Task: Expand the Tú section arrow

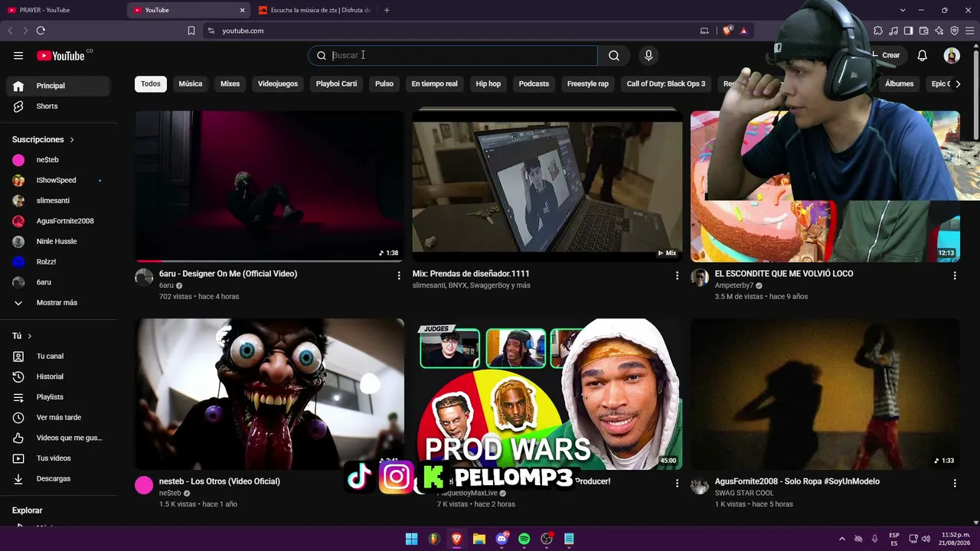Action: (30, 336)
